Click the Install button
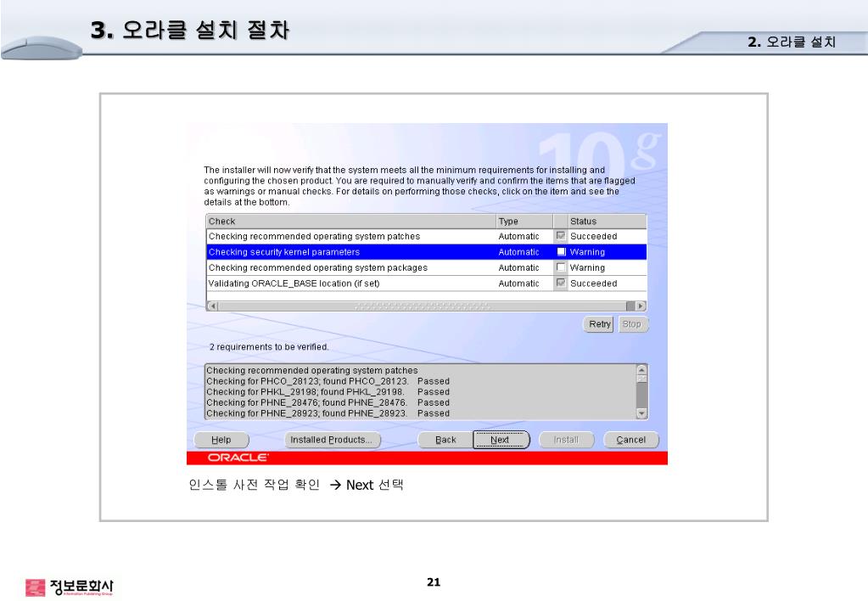The width and height of the screenshot is (868, 601). pos(566,440)
